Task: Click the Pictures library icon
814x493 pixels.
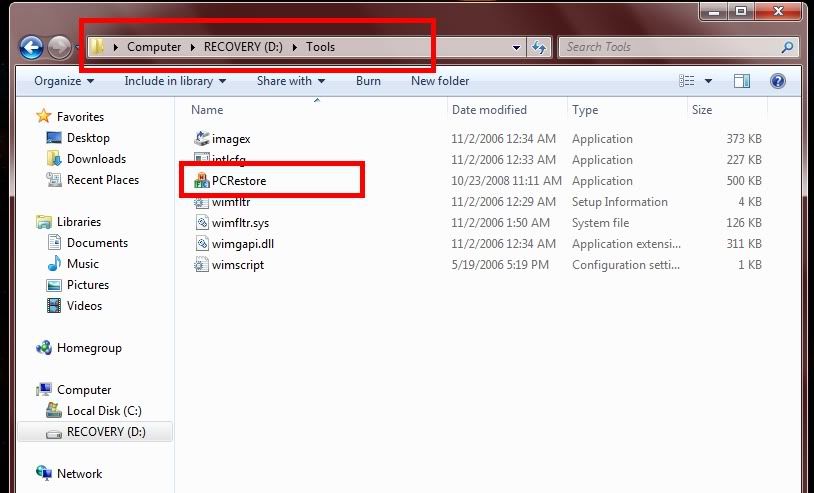Action: point(54,284)
